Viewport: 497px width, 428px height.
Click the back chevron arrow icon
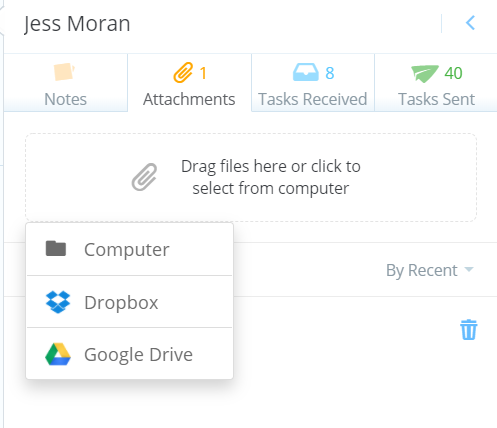coord(470,23)
